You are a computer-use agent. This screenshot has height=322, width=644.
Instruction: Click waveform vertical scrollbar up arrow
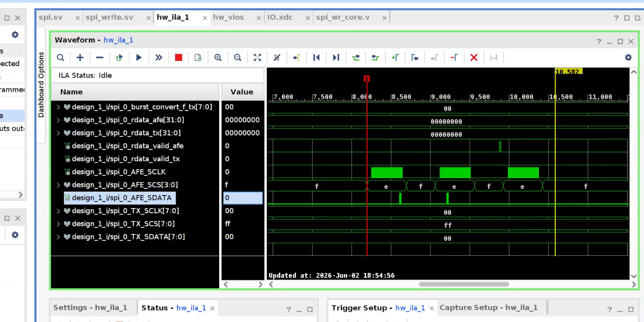click(x=634, y=73)
